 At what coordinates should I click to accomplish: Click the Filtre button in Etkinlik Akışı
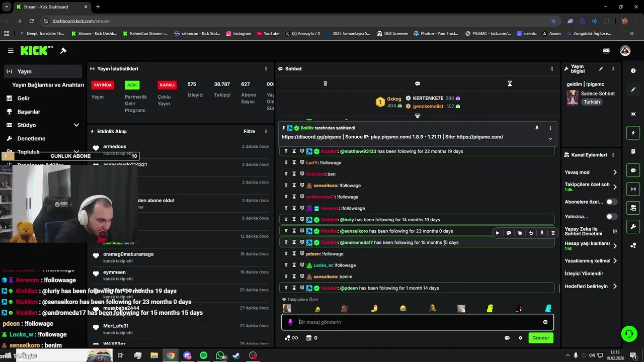[x=250, y=132]
